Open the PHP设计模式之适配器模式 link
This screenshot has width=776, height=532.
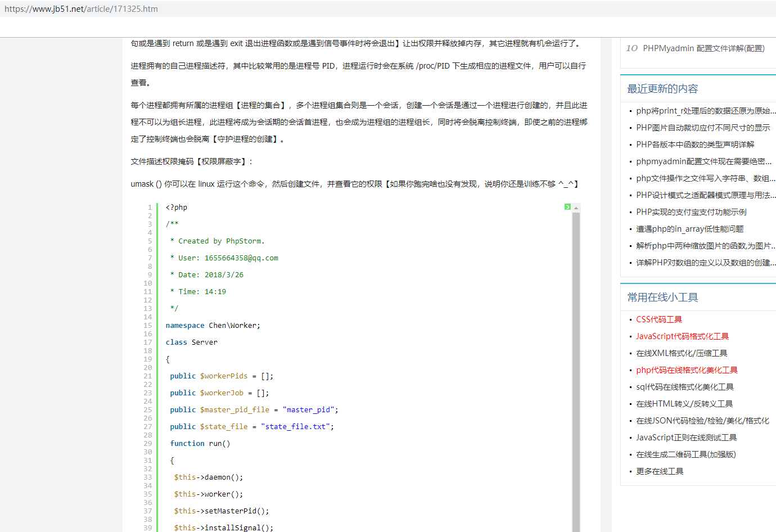click(x=706, y=195)
